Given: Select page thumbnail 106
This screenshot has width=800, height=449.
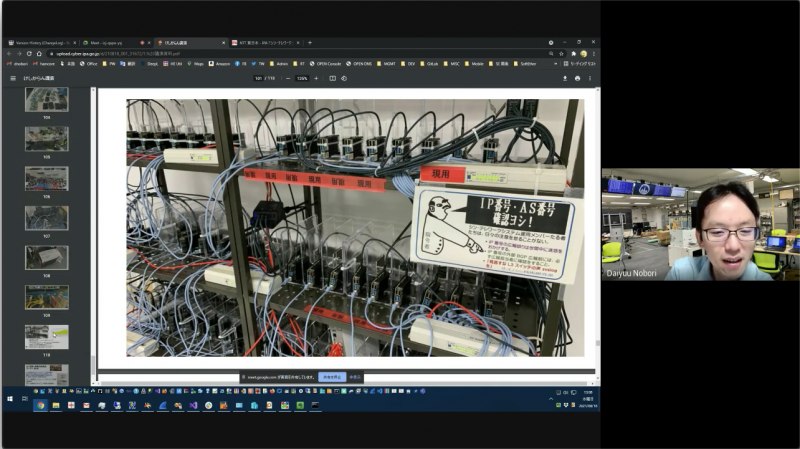Looking at the screenshot, I should click(46, 179).
